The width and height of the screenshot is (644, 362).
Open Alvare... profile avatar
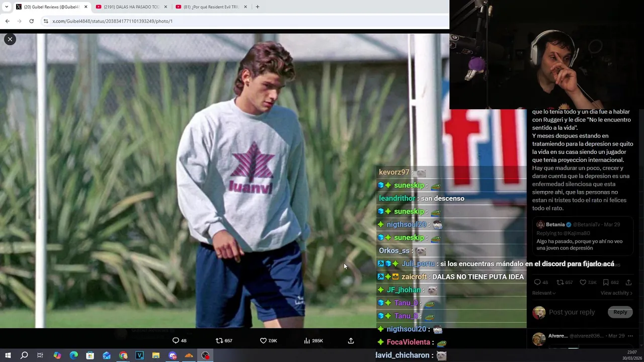[539, 338]
